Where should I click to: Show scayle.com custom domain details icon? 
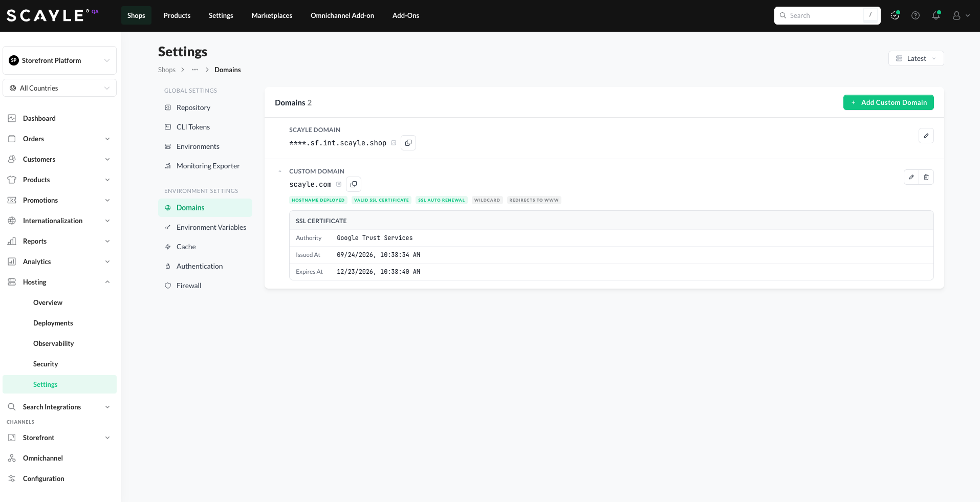pos(339,184)
